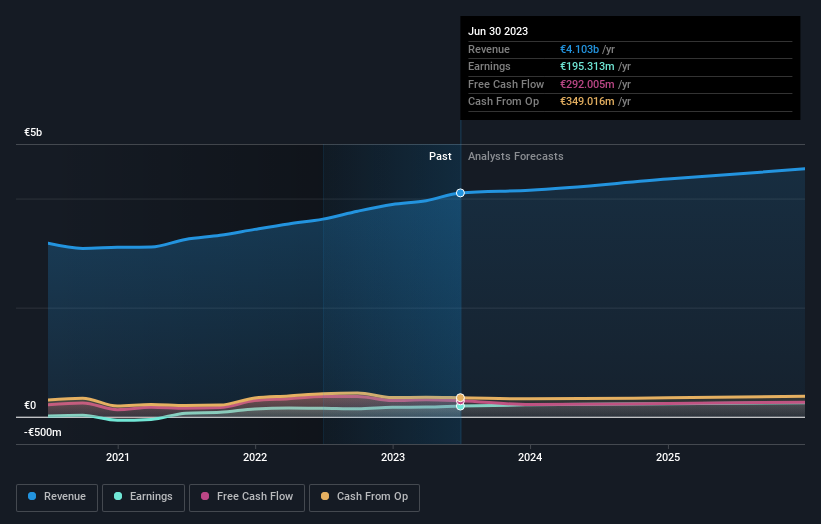This screenshot has height=524, width=821.
Task: Toggle the Cash From Op legend series
Action: click(364, 497)
